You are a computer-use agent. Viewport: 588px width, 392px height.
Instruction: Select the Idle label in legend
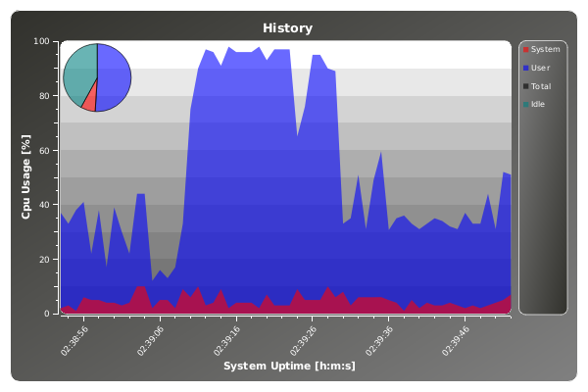pyautogui.click(x=538, y=104)
